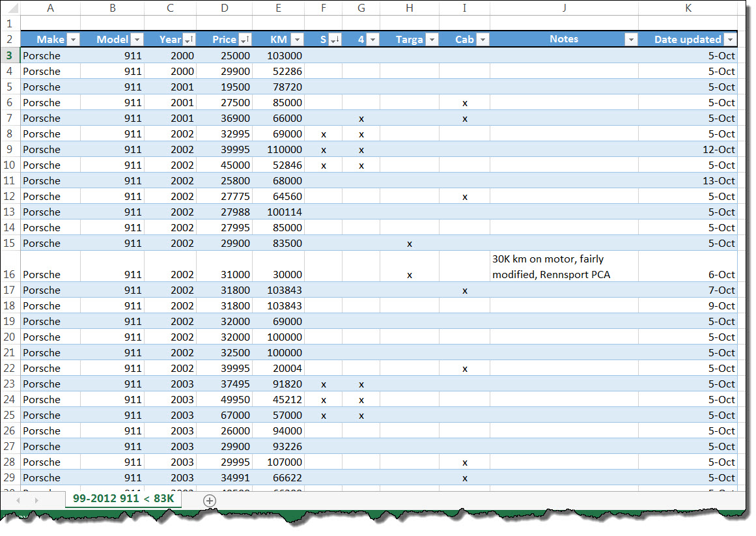The width and height of the screenshot is (756, 536).
Task: Select KM cell 94000
Action: coord(278,431)
